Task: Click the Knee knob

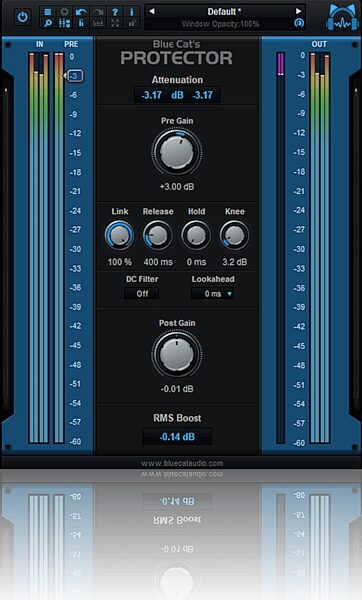Action: 234,235
